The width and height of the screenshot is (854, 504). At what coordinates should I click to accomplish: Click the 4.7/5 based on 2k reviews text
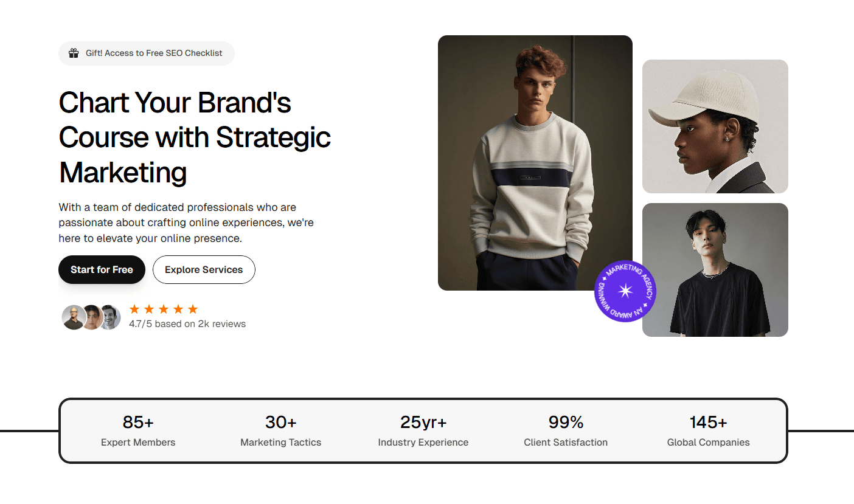click(187, 324)
